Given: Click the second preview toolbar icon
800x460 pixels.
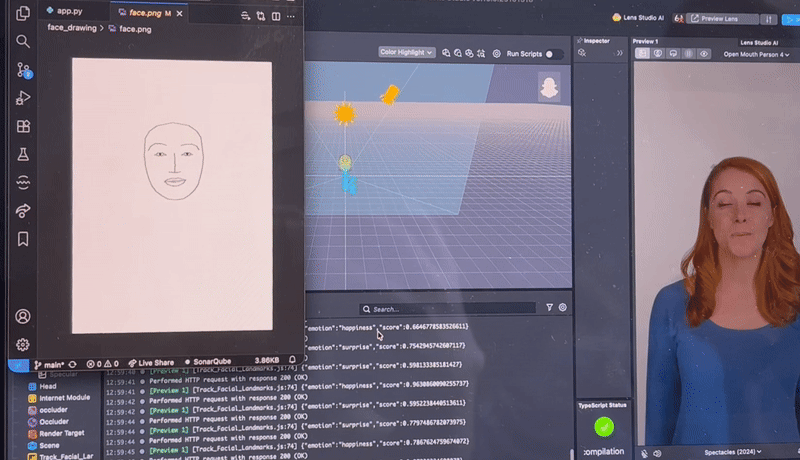Looking at the screenshot, I should click(658, 53).
